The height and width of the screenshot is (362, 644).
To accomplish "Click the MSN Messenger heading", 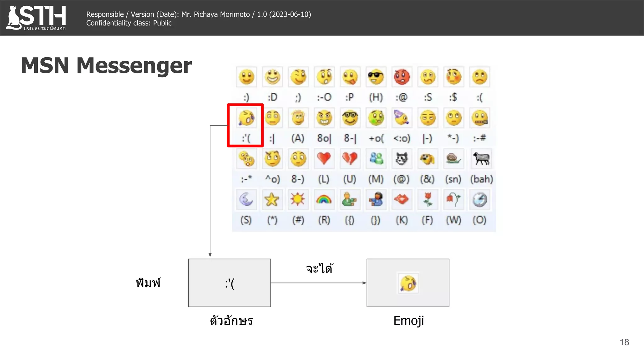I will coord(106,65).
